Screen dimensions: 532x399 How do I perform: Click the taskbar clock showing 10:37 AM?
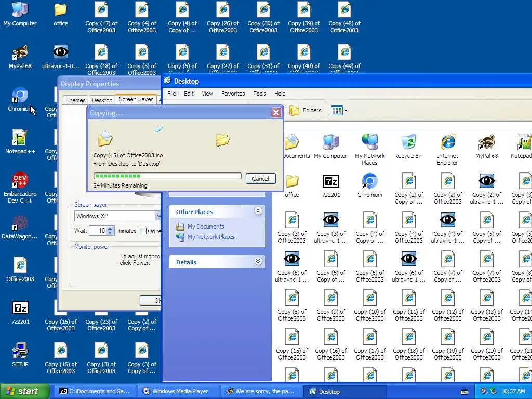pos(513,392)
